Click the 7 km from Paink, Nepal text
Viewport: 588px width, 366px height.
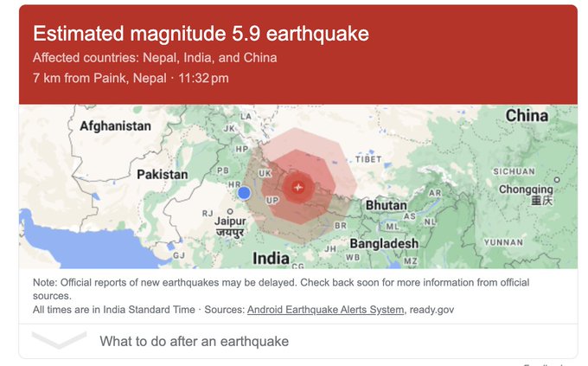click(x=99, y=78)
